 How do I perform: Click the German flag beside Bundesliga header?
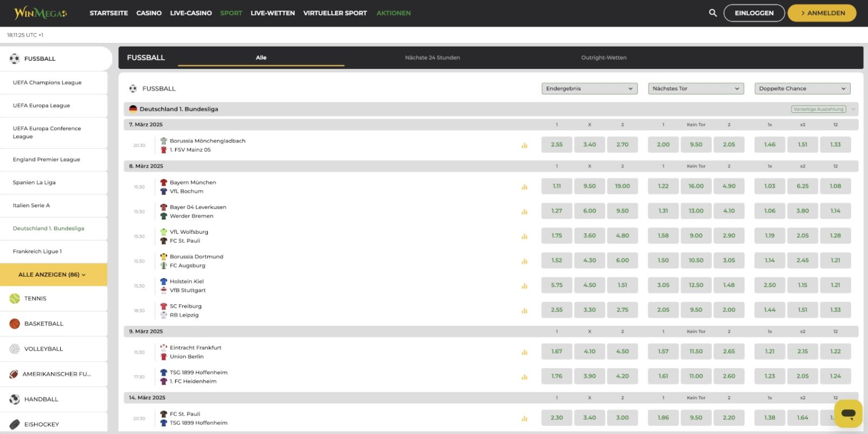tap(133, 109)
